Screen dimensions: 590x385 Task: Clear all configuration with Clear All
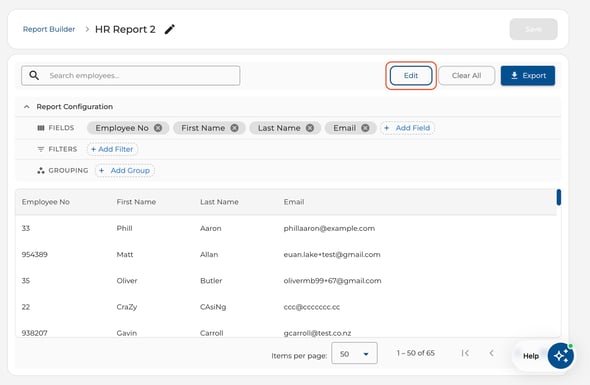467,76
